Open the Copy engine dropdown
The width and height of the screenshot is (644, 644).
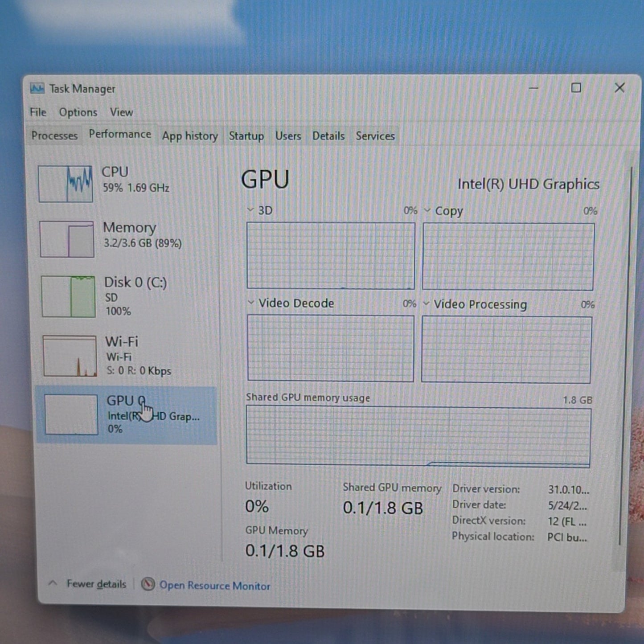coord(427,210)
